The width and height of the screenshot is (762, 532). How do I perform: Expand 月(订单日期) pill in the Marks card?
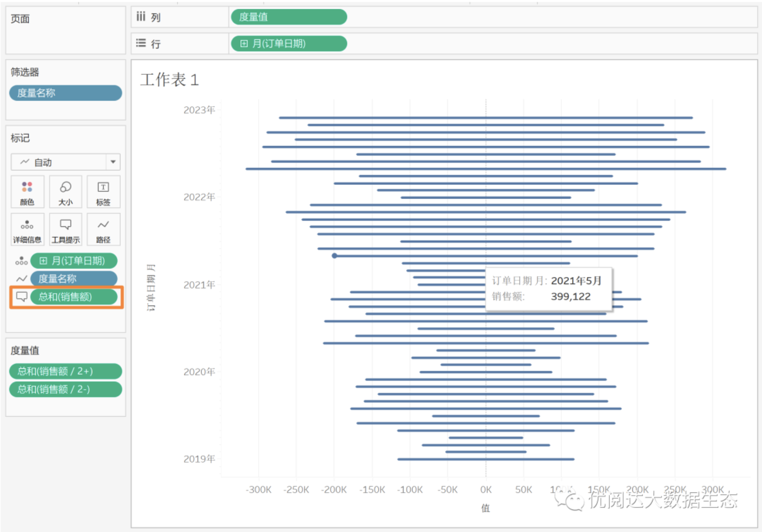click(x=43, y=261)
